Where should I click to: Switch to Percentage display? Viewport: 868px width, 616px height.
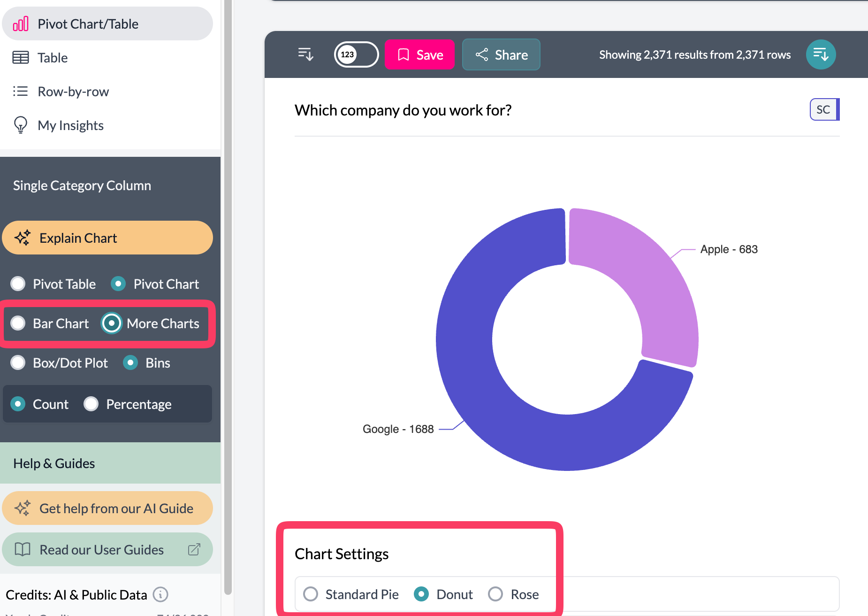pos(91,404)
